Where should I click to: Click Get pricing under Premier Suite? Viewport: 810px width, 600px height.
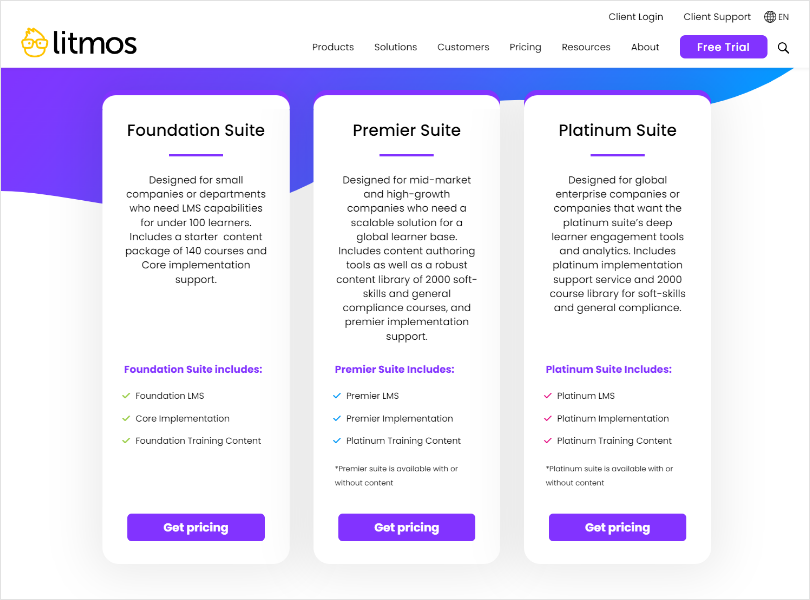(407, 527)
